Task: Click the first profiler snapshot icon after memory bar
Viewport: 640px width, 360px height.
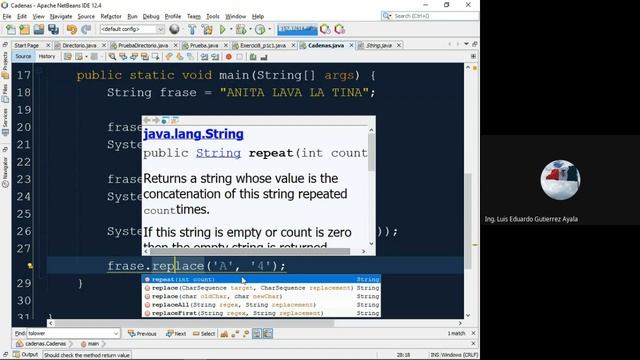Action: point(325,29)
